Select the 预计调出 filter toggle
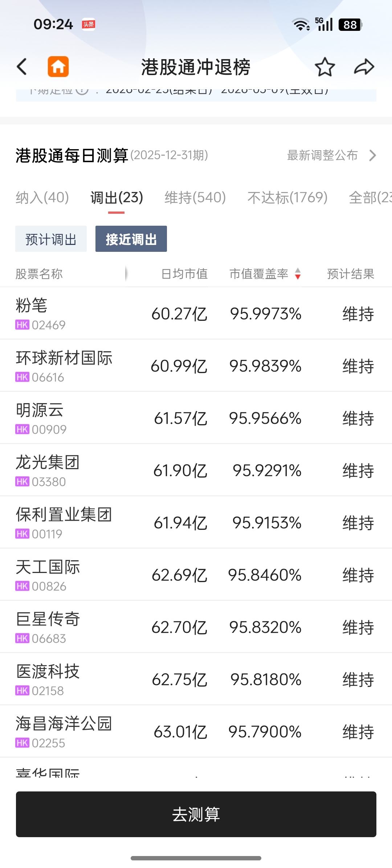 (51, 239)
